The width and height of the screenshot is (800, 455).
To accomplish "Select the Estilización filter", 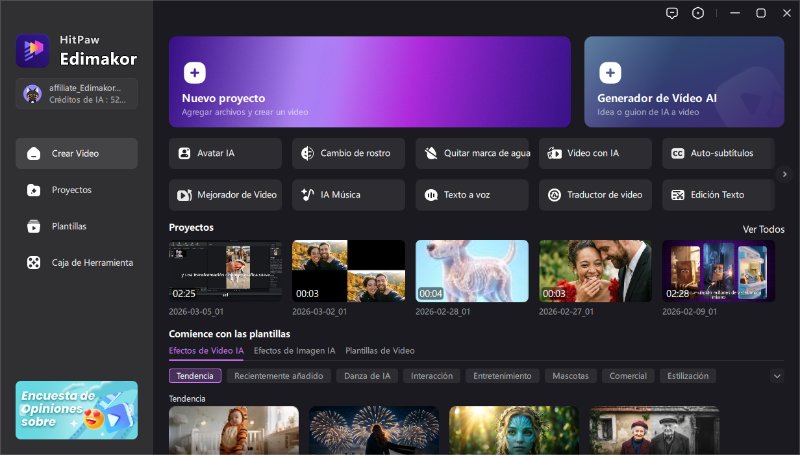I will coord(688,376).
